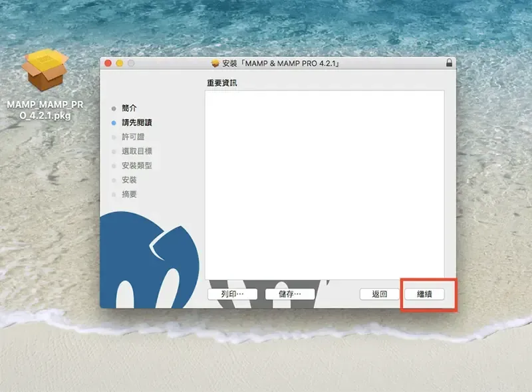The height and width of the screenshot is (392, 532).
Task: Click the 儲存… (Save) button
Action: coord(290,294)
